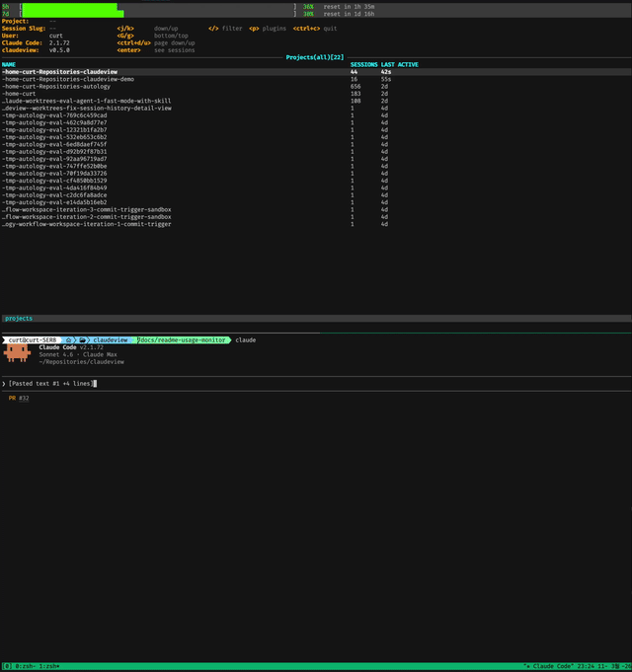Click the 5h usage progress bar

click(x=158, y=7)
